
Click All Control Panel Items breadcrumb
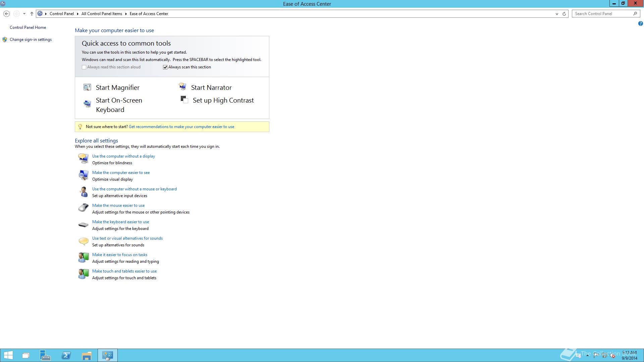tap(102, 14)
